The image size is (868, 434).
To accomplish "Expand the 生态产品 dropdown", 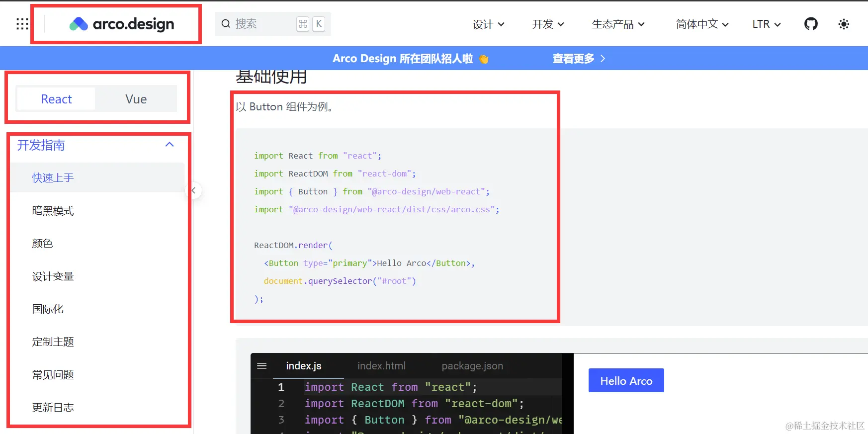I will pos(618,24).
